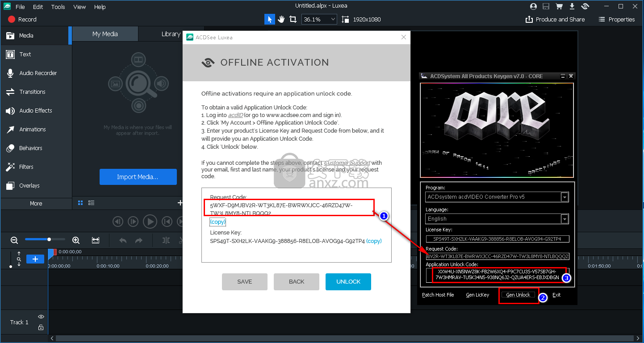
Task: Choose the crop tool
Action: [293, 19]
